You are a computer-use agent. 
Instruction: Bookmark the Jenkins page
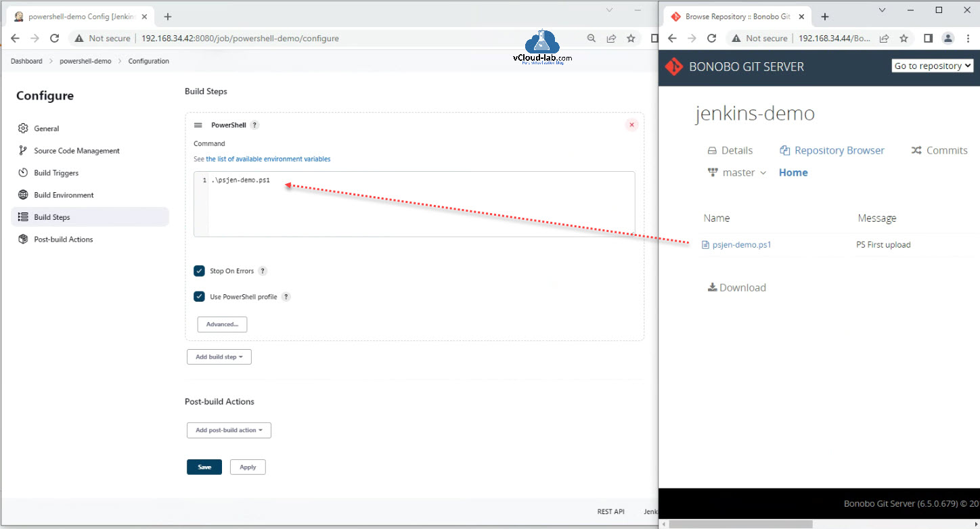tap(631, 39)
